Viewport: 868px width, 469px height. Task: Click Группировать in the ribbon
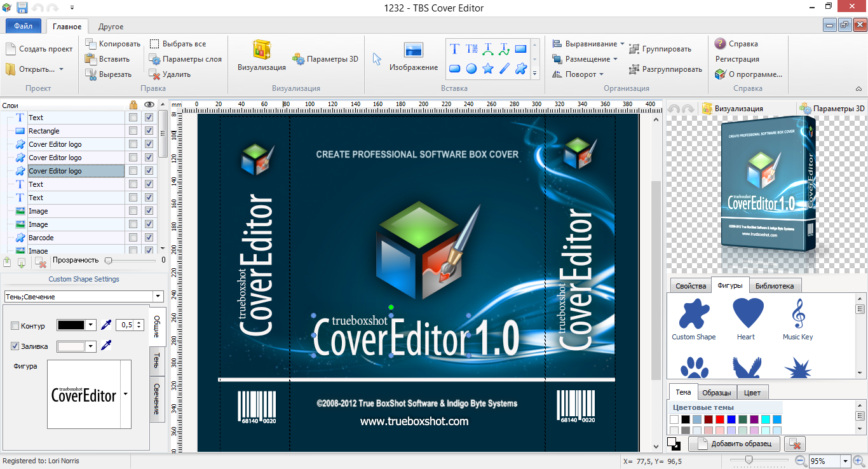point(660,49)
